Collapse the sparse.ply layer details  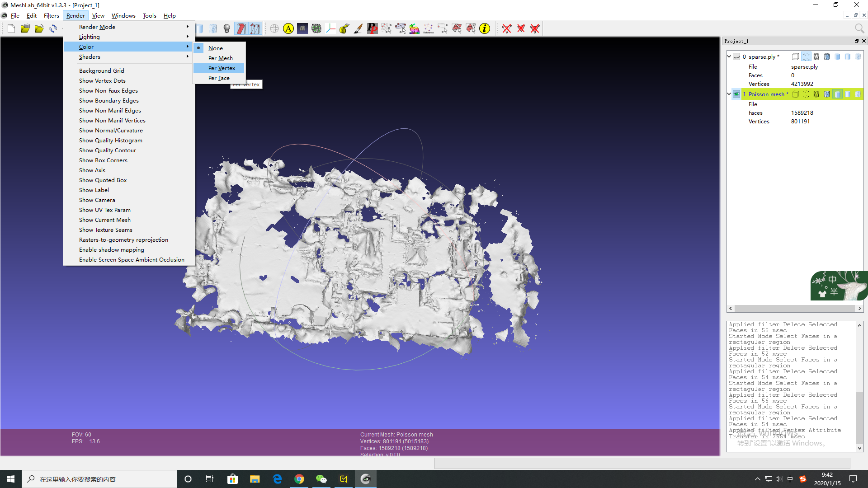point(729,56)
